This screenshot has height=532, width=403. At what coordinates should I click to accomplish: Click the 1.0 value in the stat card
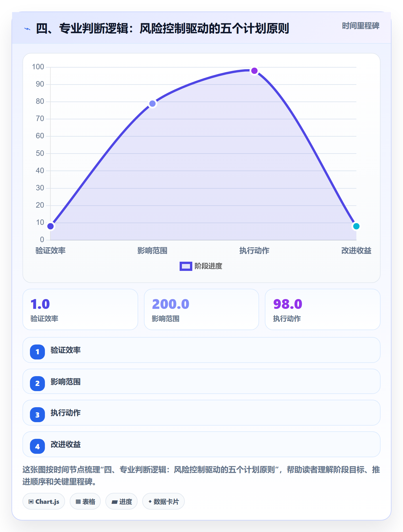coord(40,304)
